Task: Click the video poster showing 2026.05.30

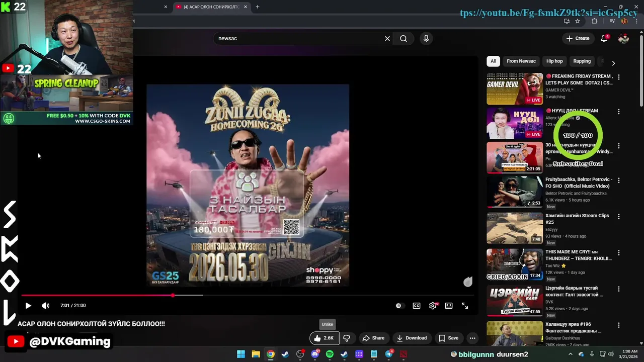Action: [248, 185]
